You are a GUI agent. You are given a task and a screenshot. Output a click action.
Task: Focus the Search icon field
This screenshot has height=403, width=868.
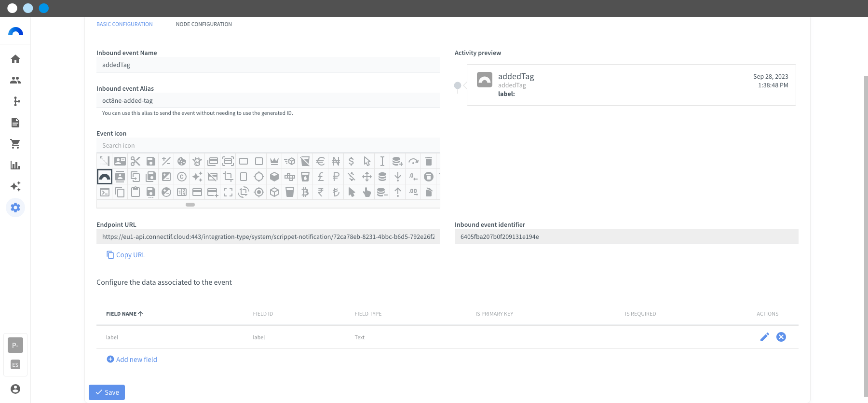268,145
